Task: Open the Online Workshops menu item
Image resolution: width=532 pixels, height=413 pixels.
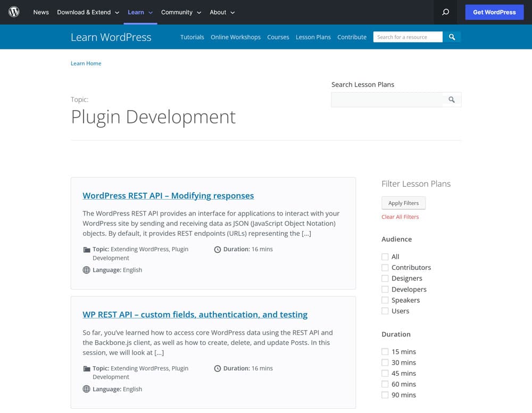Action: click(236, 37)
